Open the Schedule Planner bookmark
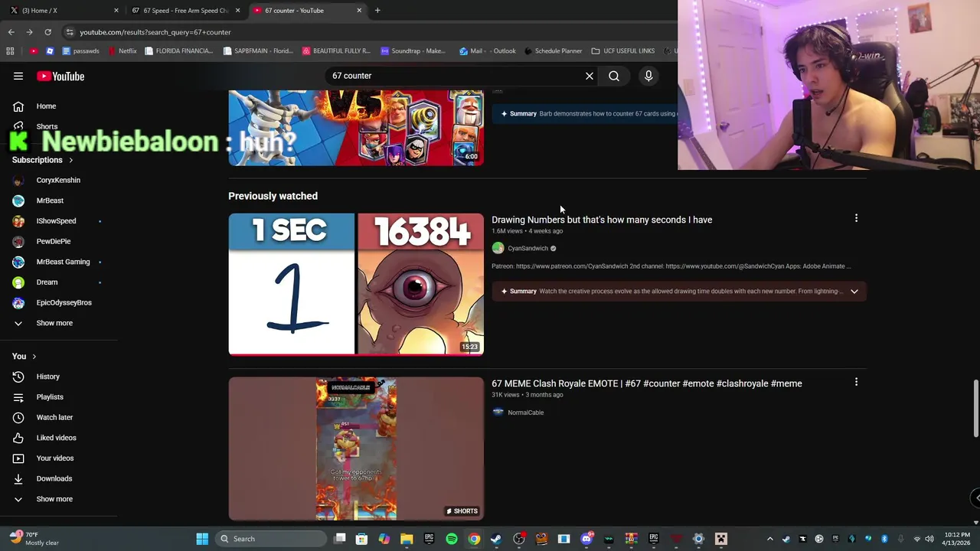The image size is (980, 551). tap(553, 51)
